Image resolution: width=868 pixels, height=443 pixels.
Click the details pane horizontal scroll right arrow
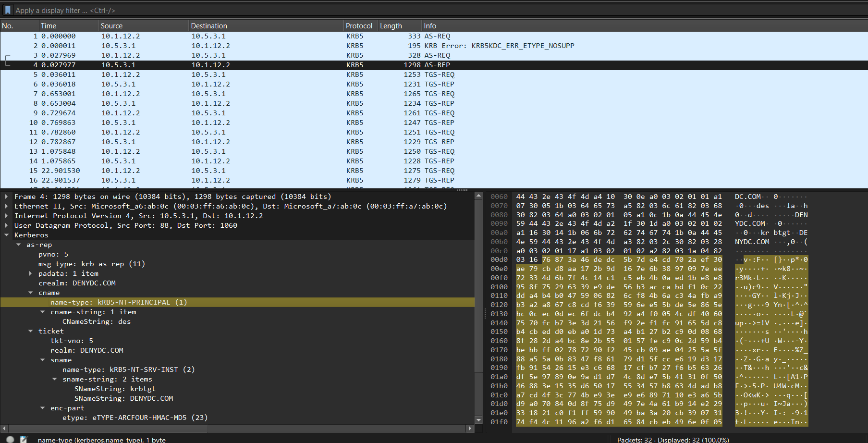click(x=470, y=428)
